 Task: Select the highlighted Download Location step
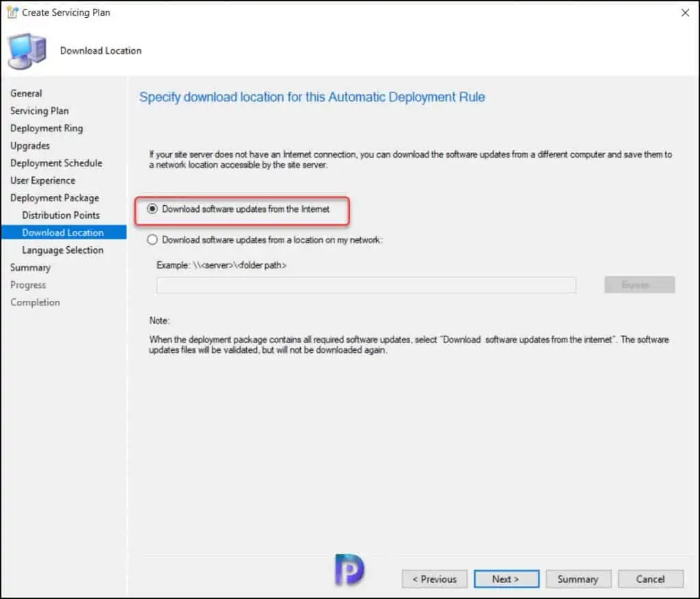[x=64, y=232]
